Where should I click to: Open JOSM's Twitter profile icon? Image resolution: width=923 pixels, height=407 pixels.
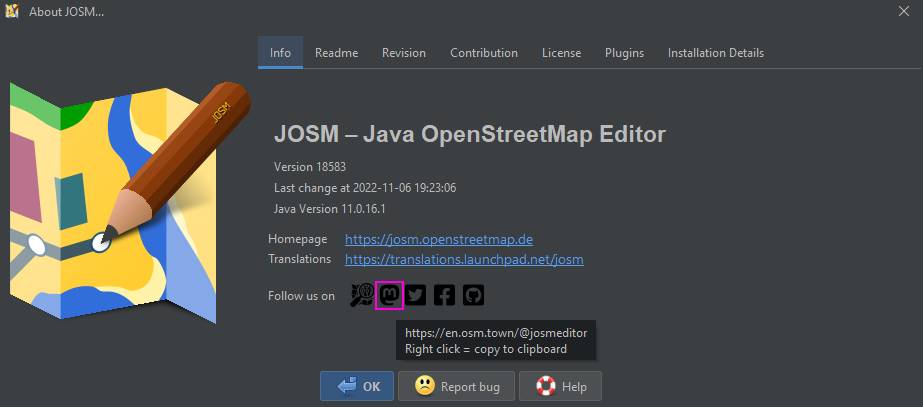[x=416, y=295]
